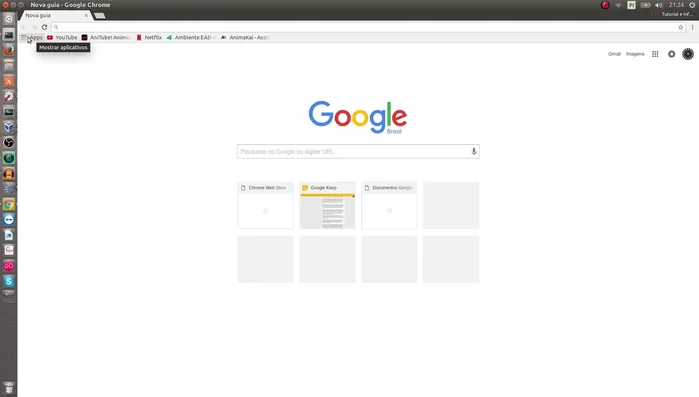Launch OBS Studio from the launcher
The image size is (699, 397).
8,143
